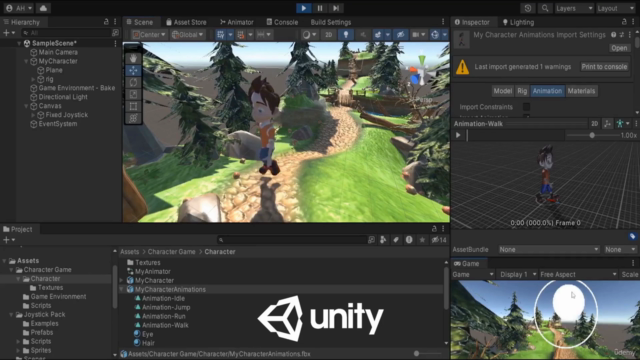Click the Pause button in the top toolbar
The image size is (640, 360).
pos(320,8)
